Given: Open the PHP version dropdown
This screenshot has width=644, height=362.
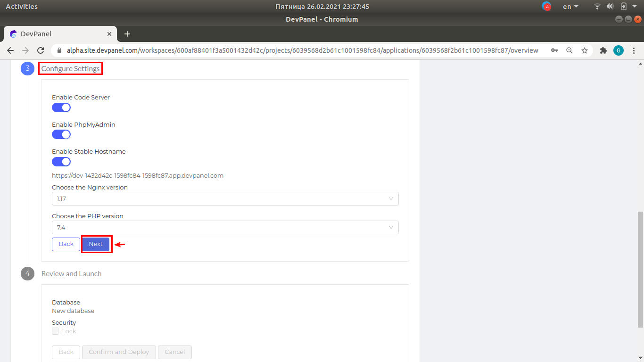Looking at the screenshot, I should pyautogui.click(x=225, y=227).
